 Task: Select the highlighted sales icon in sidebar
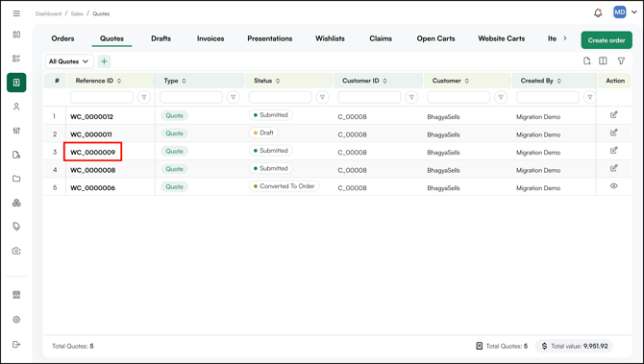[16, 83]
